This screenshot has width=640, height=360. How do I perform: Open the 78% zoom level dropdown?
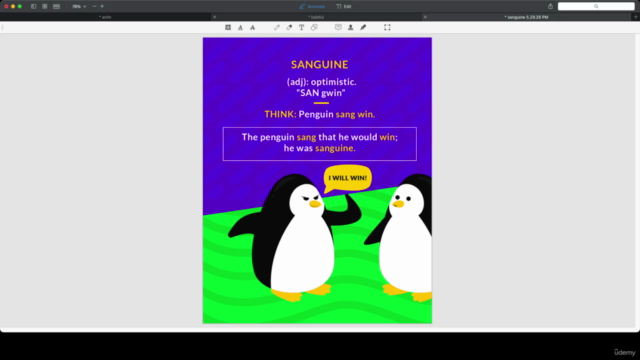79,7
